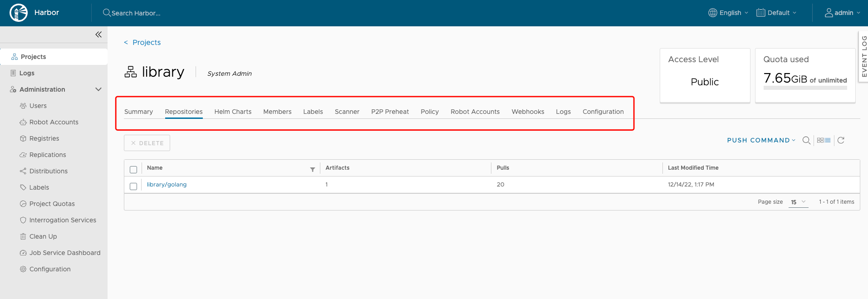Open the Default theme dropdown
This screenshot has height=299, width=868.
click(776, 13)
